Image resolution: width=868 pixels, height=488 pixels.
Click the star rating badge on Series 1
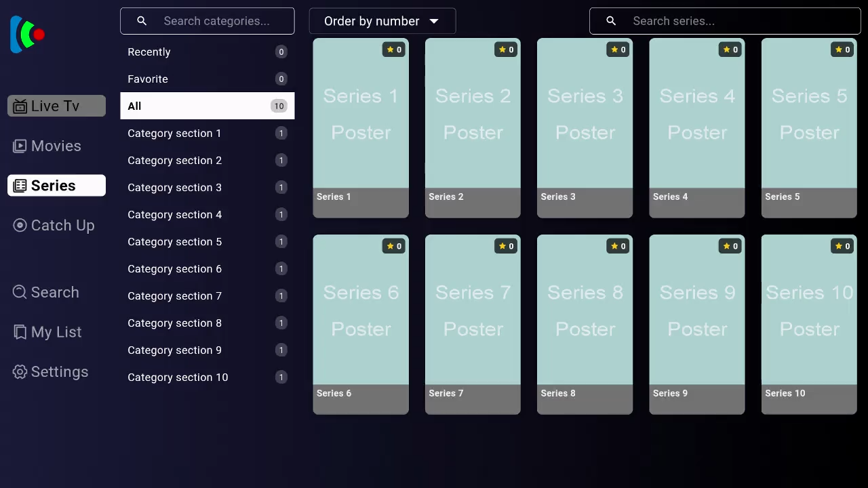point(394,49)
